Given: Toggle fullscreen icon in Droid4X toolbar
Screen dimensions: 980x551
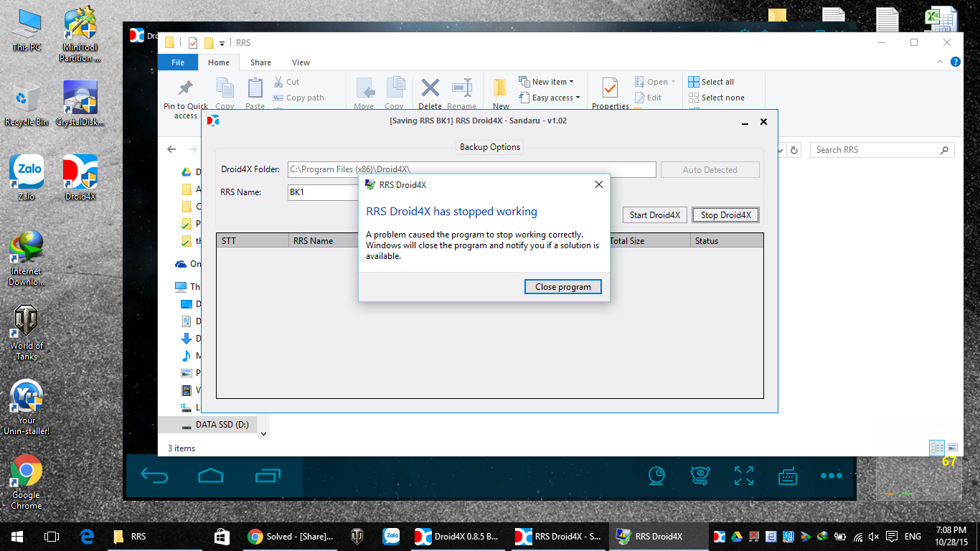Looking at the screenshot, I should [x=743, y=476].
